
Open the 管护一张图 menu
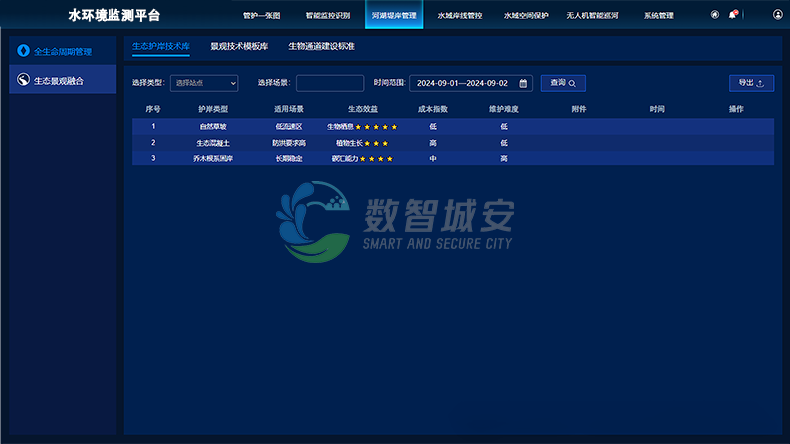261,15
